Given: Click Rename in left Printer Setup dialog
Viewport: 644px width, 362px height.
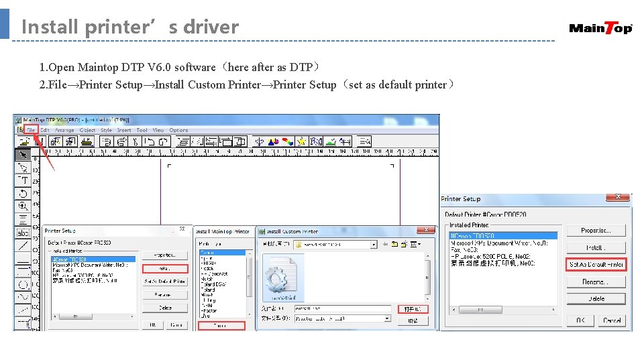Looking at the screenshot, I should click(165, 295).
